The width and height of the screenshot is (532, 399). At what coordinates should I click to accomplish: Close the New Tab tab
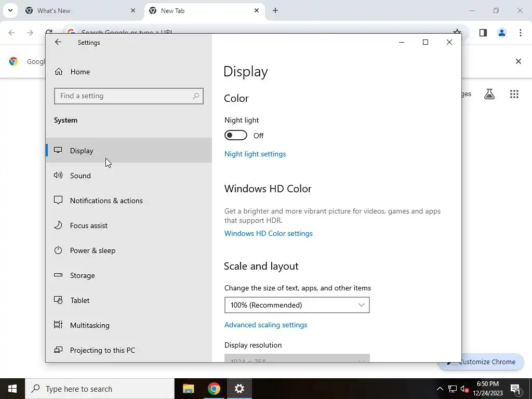click(x=257, y=10)
